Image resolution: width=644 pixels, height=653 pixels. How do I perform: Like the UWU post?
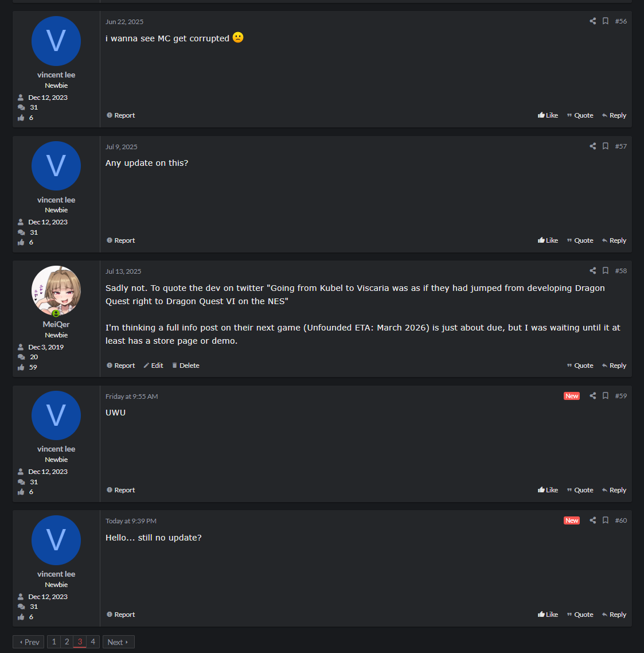point(548,490)
